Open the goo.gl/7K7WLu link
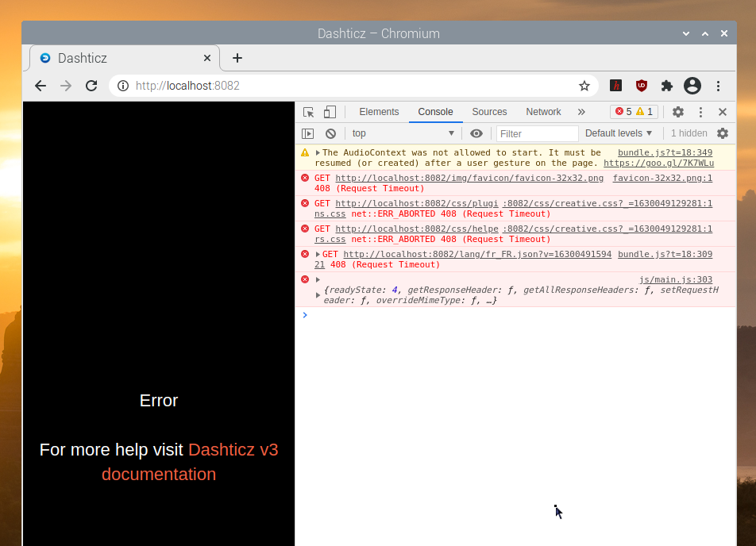Screen dimensions: 756x546 click(658, 163)
